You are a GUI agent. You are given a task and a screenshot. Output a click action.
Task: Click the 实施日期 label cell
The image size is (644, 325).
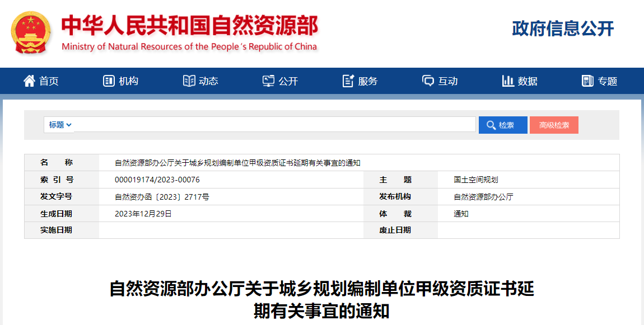62,230
